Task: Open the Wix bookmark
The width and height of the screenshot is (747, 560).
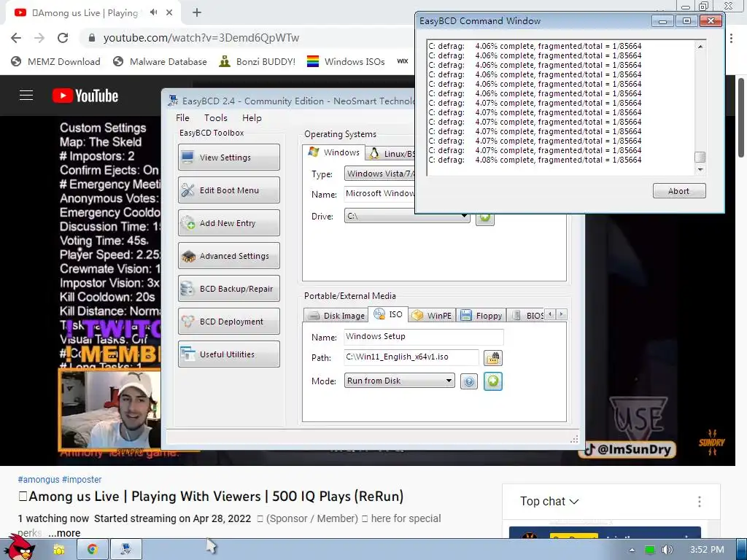Action: pos(403,61)
